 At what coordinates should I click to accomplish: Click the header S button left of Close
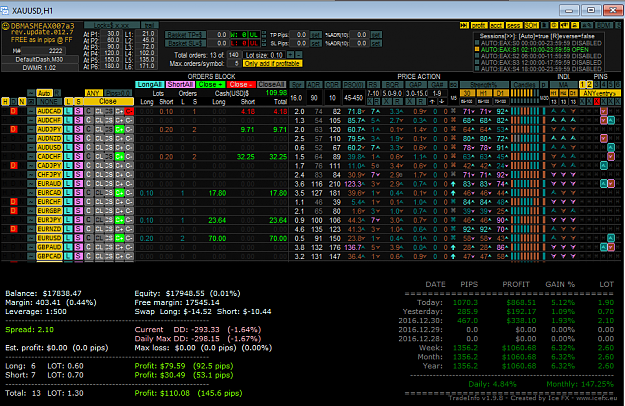point(78,102)
